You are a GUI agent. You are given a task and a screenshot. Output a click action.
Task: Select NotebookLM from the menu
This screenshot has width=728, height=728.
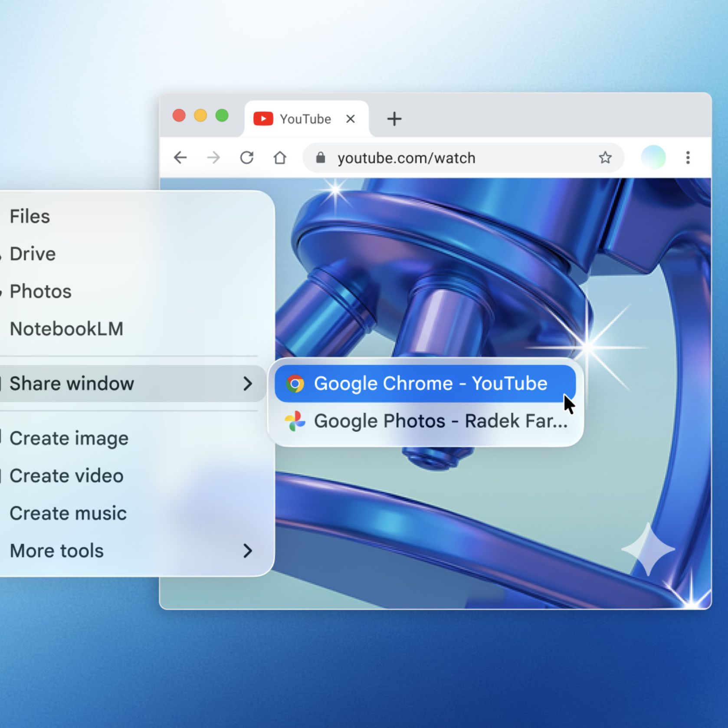coord(66,329)
